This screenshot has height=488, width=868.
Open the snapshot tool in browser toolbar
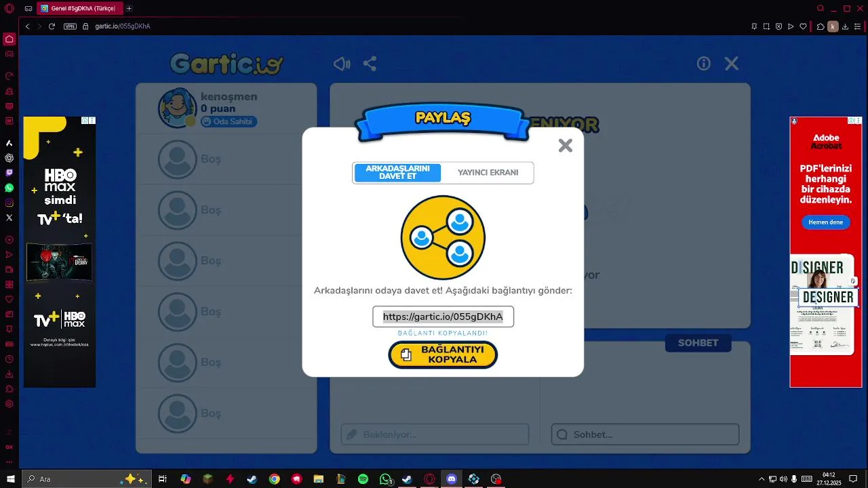click(766, 26)
